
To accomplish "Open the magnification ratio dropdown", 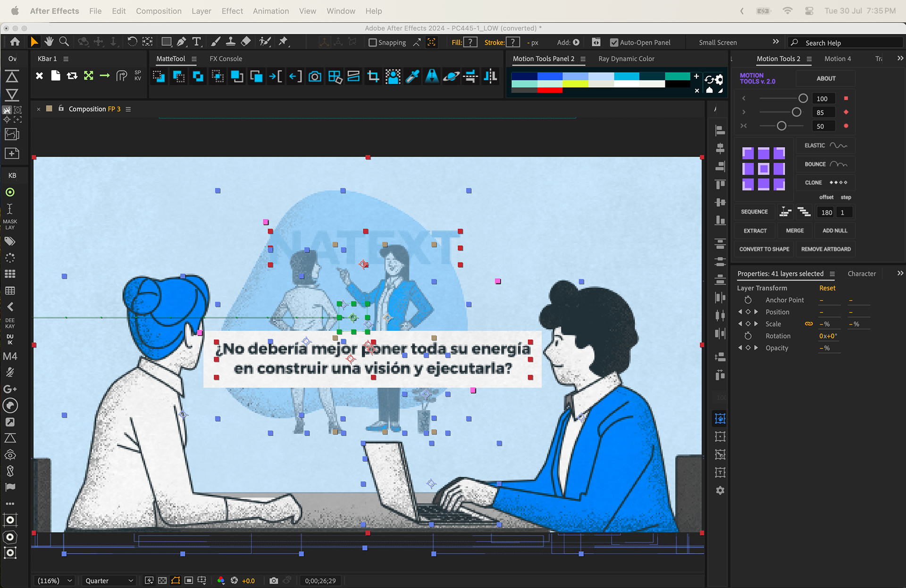I will point(55,580).
